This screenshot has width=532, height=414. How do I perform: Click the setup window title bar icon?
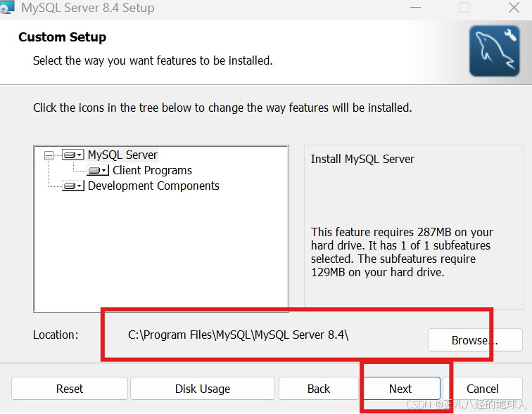(x=7, y=7)
